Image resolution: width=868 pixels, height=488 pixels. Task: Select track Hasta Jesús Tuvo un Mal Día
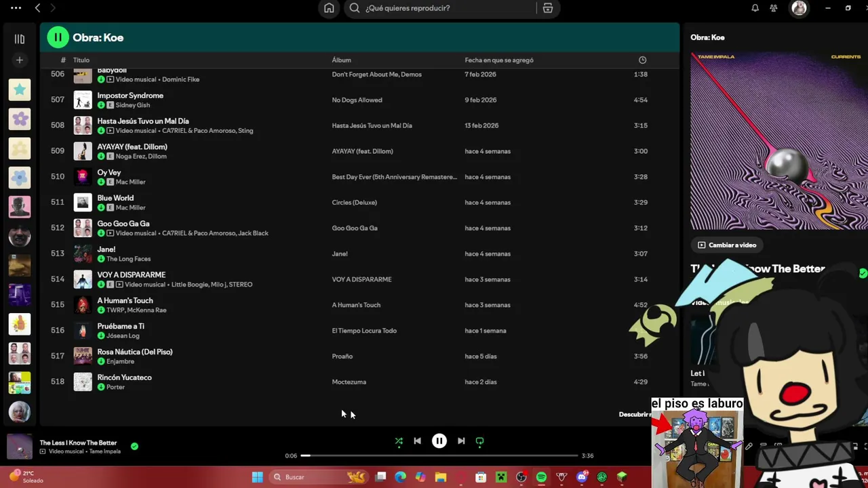[x=143, y=121]
